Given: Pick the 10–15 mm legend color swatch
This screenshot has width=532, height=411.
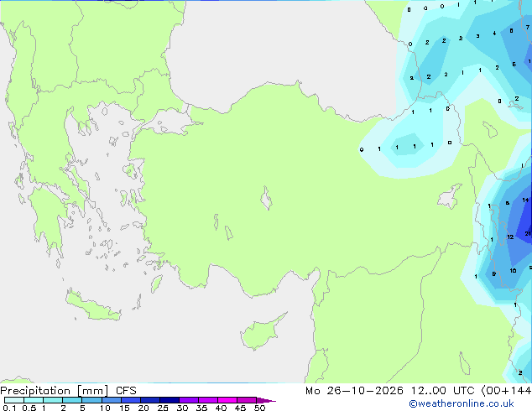Looking at the screenshot, I should tap(112, 400).
